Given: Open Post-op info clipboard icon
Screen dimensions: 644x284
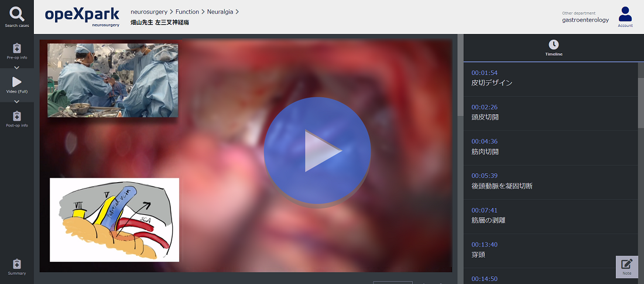Looking at the screenshot, I should [x=17, y=116].
